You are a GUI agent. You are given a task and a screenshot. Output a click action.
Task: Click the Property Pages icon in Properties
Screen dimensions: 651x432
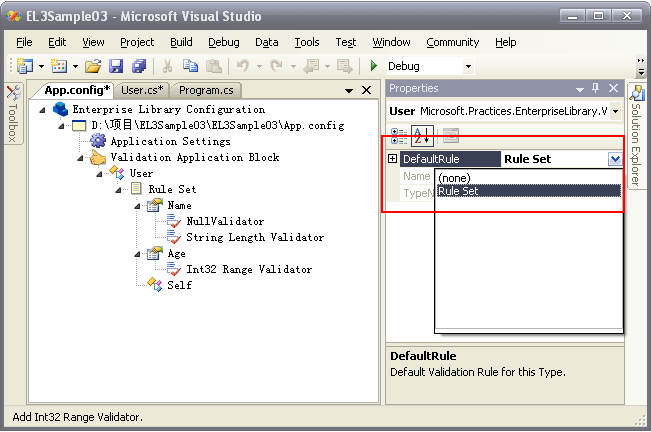click(450, 136)
